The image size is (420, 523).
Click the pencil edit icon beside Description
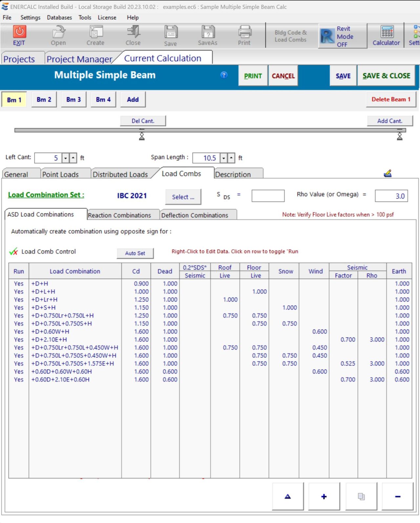click(x=388, y=173)
